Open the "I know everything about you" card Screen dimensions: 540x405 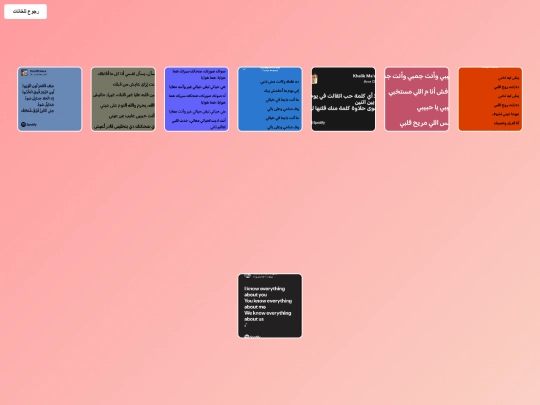(270, 306)
